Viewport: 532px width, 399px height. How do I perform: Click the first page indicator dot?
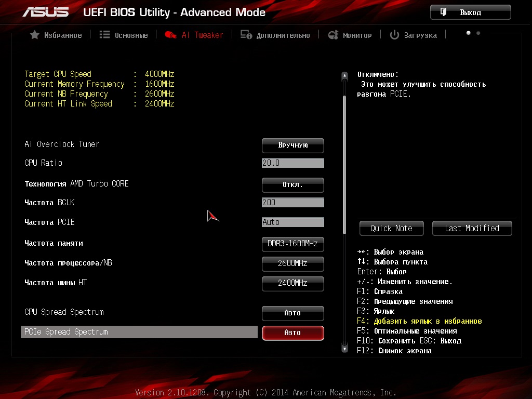click(469, 33)
